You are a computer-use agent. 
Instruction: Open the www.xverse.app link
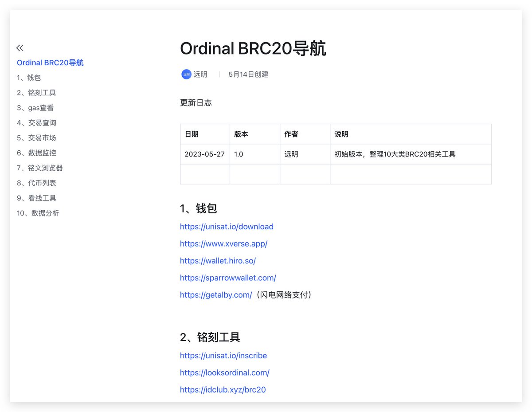point(224,243)
